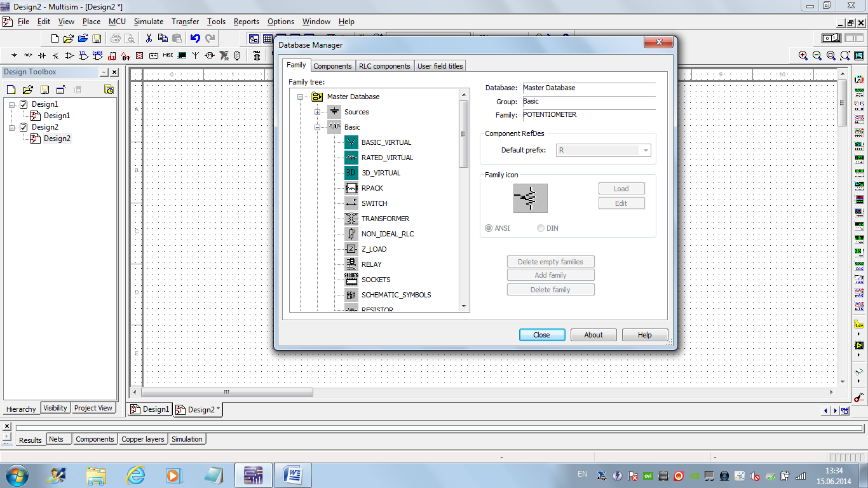Viewport: 868px width, 488px height.
Task: Open the Default prefix dropdown
Action: pos(646,151)
